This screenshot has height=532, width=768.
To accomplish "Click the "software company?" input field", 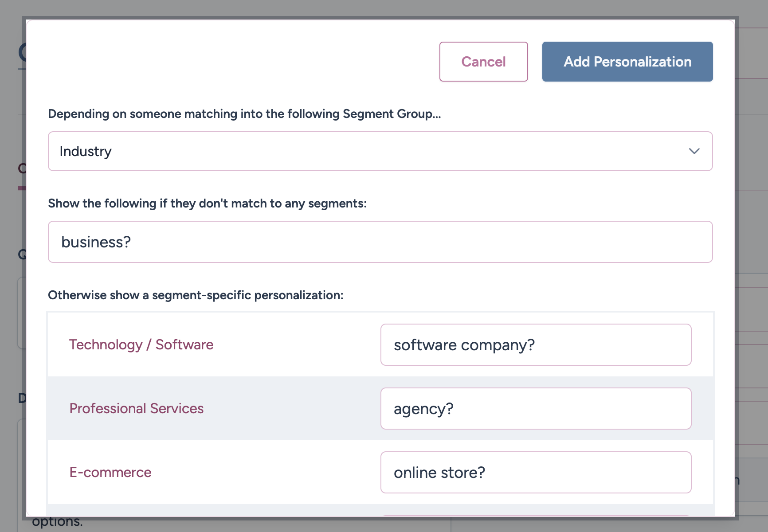I will point(535,345).
